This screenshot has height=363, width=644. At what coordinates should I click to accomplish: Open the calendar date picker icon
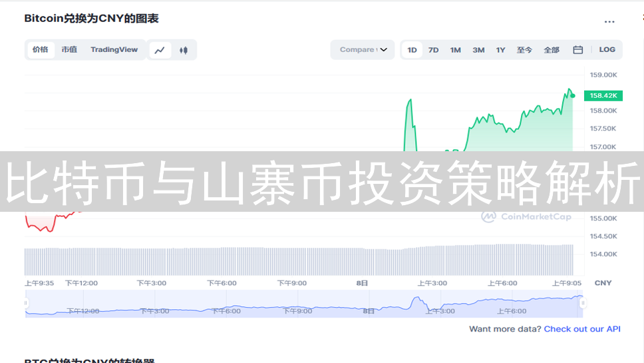578,50
